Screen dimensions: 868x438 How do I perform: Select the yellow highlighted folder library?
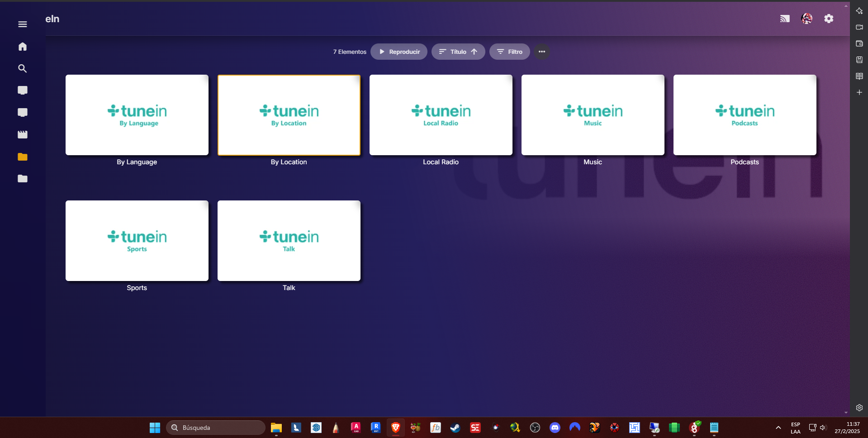[x=23, y=157]
